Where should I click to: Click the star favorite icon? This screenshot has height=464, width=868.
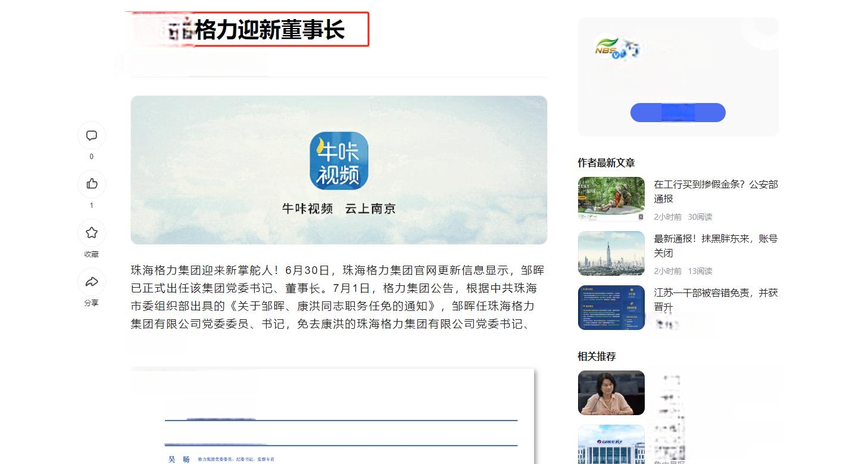pyautogui.click(x=92, y=233)
